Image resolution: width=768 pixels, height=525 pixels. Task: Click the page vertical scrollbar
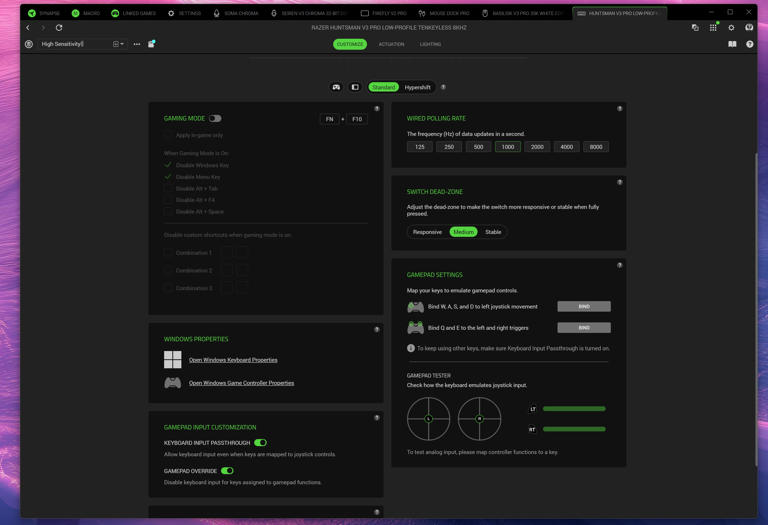coord(756,309)
